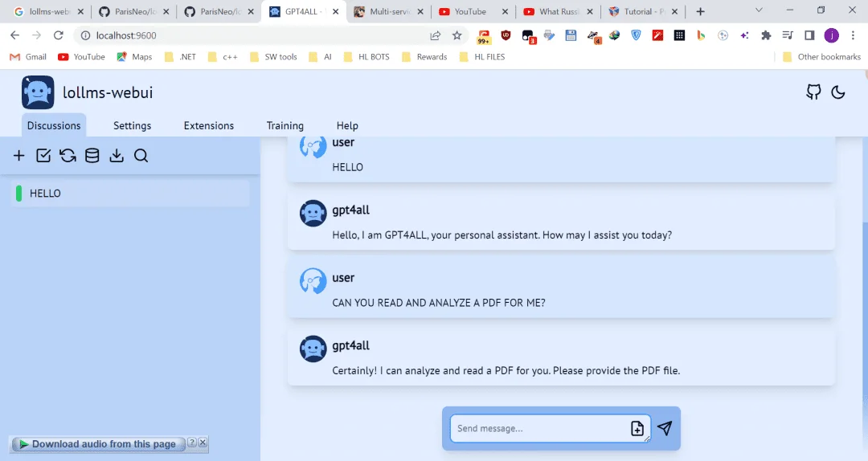The height and width of the screenshot is (461, 868).
Task: Open the tab search chevron in Chrome
Action: click(759, 10)
